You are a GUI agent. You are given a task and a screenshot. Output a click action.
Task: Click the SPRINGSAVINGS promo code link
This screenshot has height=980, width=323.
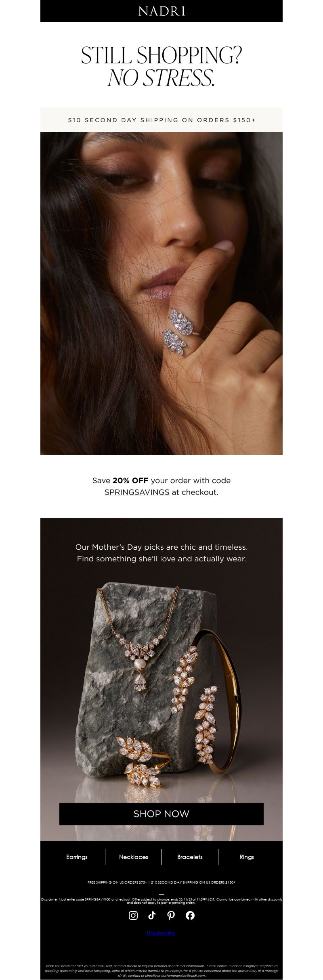click(x=137, y=492)
